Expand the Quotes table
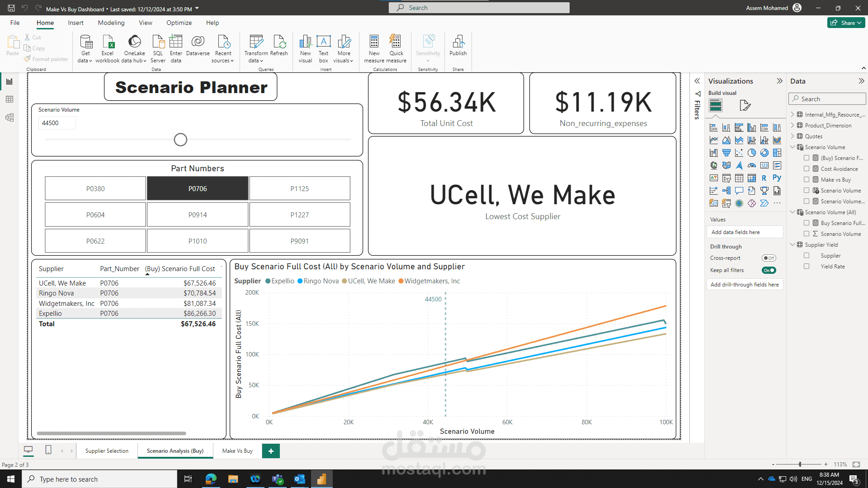This screenshot has width=868, height=488. 793,136
